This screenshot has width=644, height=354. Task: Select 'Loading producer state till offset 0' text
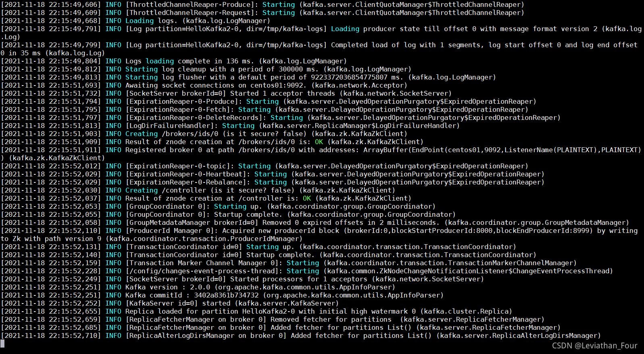tap(404, 29)
